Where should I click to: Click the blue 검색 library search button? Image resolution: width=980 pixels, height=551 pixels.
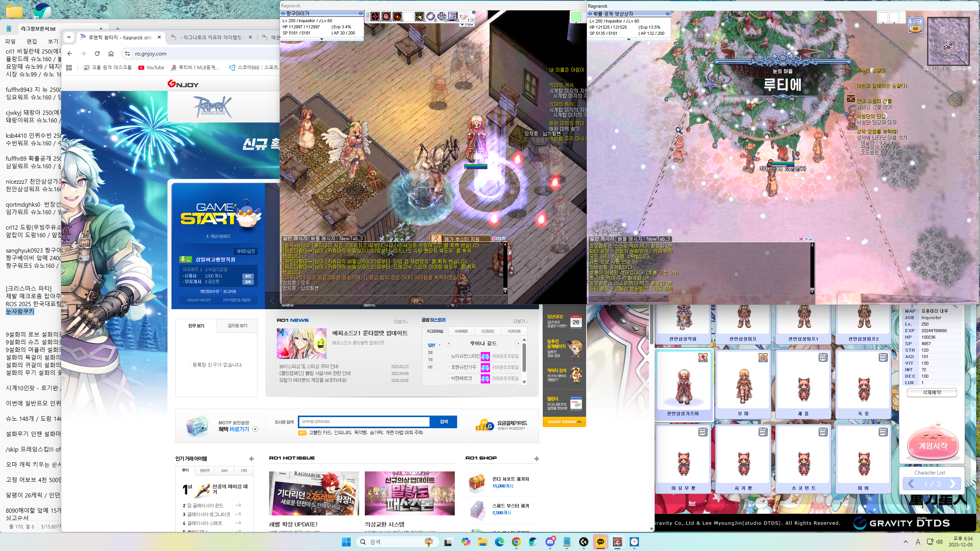tap(443, 422)
